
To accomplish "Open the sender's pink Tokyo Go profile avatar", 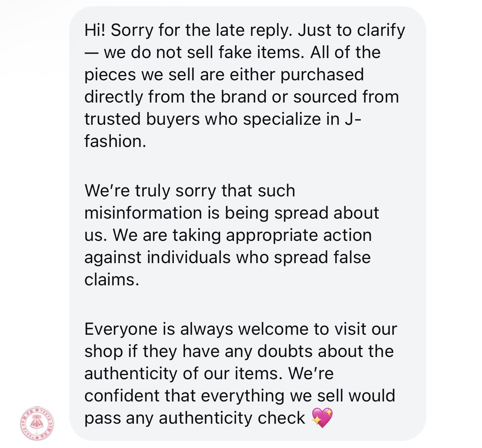I will tap(37, 423).
